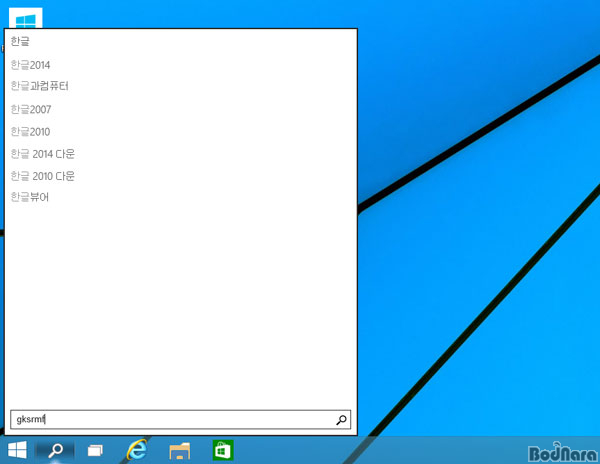Select the 한글2007 suggestion
Viewport: 600px width, 464px height.
click(x=31, y=109)
